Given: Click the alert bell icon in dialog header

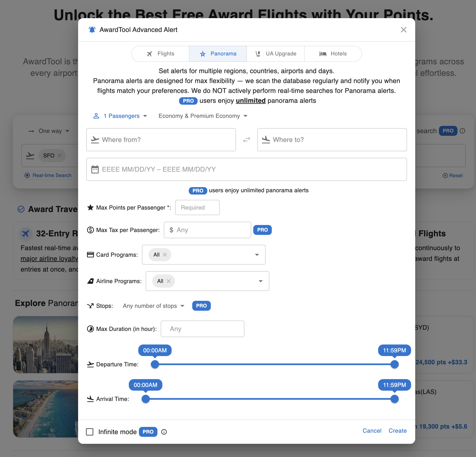Looking at the screenshot, I should tap(92, 30).
